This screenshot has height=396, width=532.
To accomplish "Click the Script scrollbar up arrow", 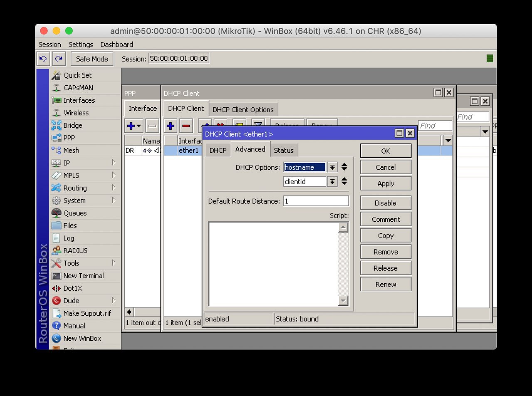I will coord(343,227).
